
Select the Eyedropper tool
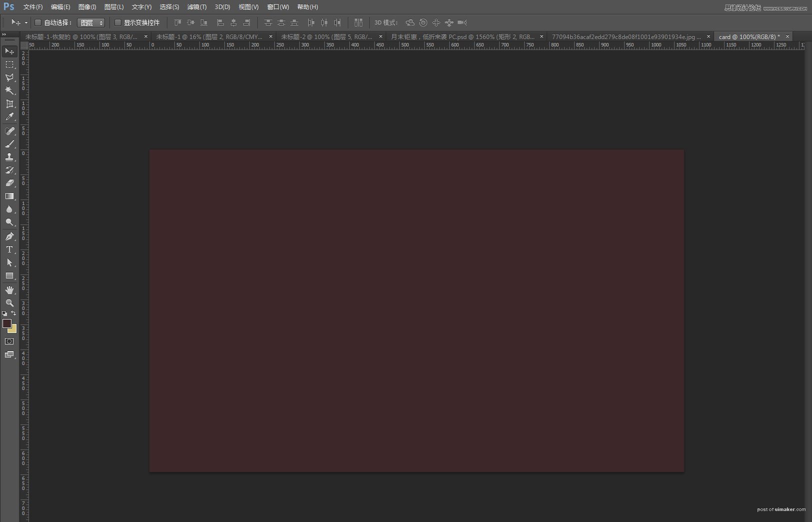pos(9,117)
